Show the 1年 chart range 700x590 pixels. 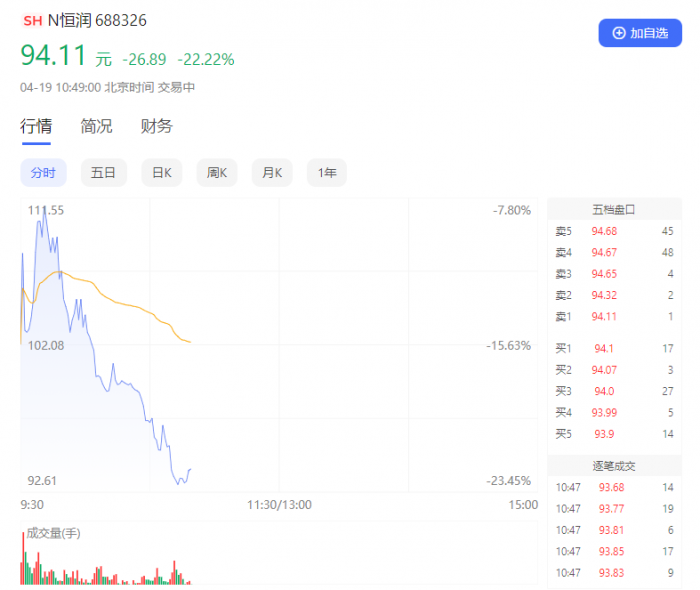(x=327, y=173)
